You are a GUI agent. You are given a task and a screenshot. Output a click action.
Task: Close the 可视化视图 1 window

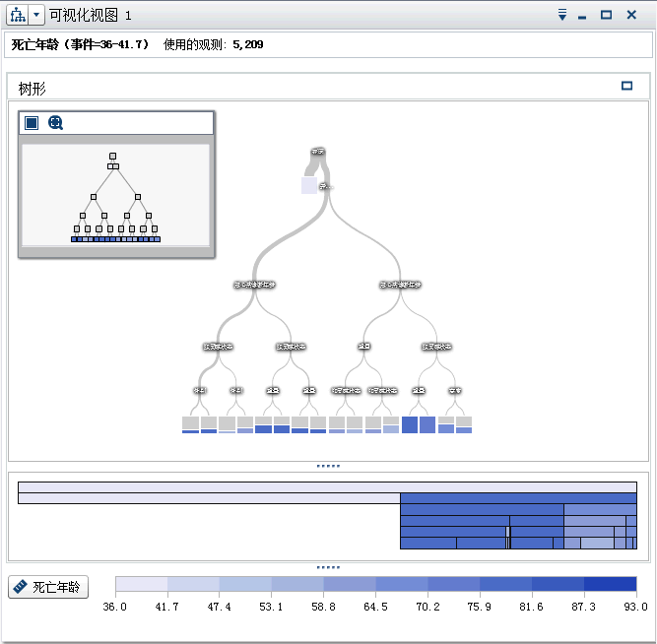(632, 16)
